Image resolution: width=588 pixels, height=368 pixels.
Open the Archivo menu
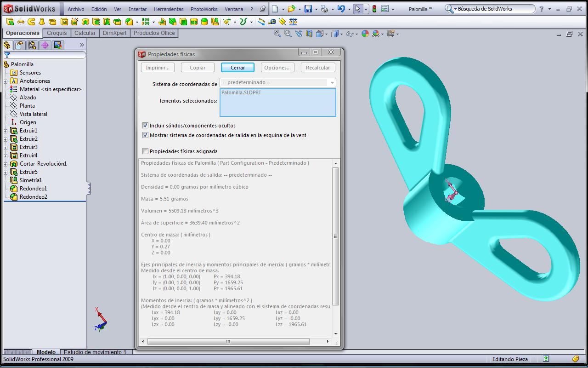point(76,9)
